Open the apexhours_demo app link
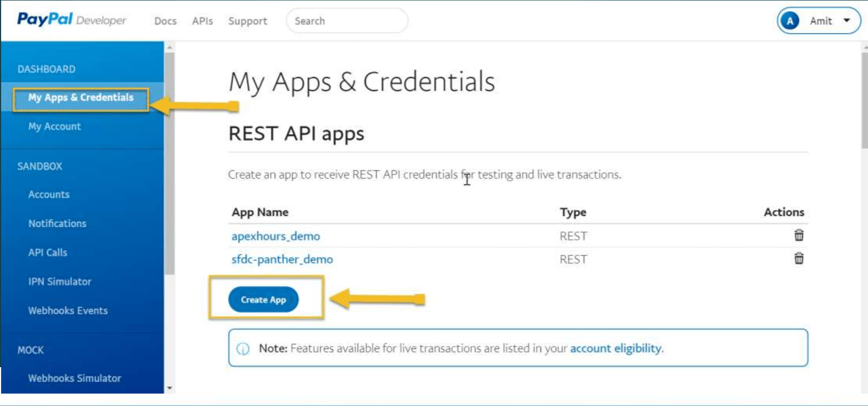868x406 pixels. 276,236
